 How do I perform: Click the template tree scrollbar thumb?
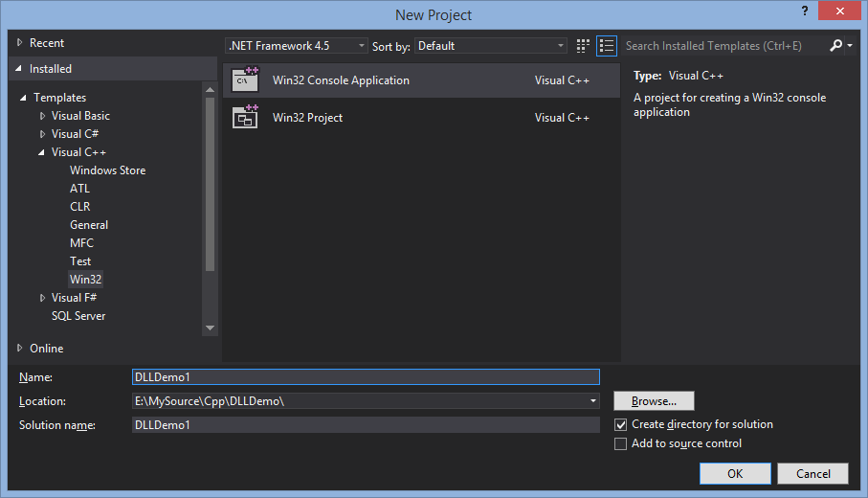[210, 185]
